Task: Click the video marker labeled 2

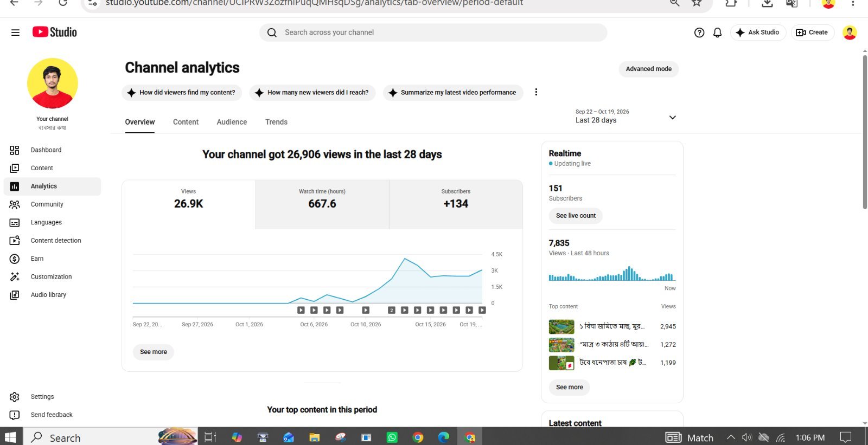Action: click(392, 310)
